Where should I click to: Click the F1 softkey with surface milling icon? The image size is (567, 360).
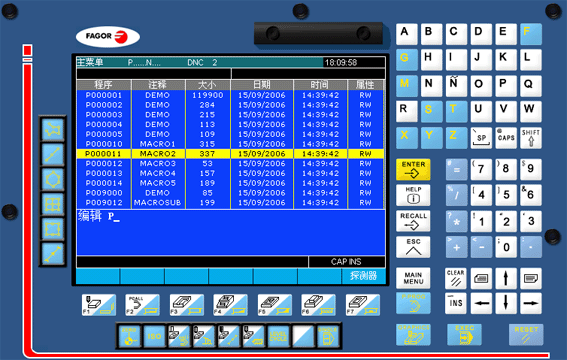point(99,305)
